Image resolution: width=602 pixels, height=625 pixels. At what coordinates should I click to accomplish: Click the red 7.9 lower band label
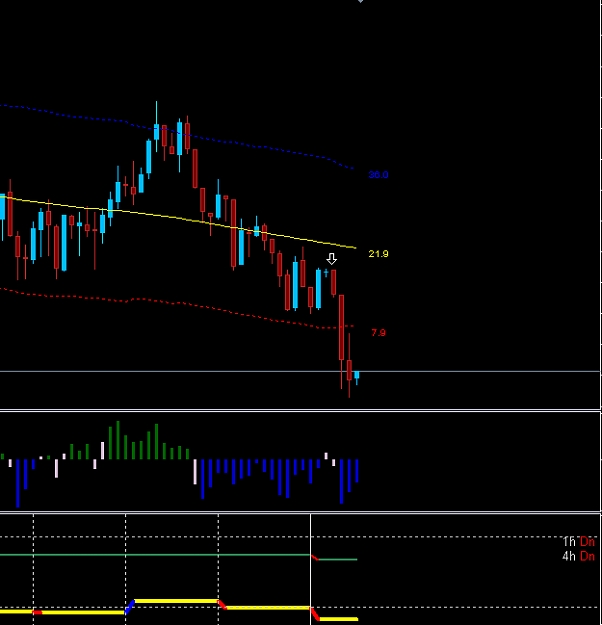click(378, 332)
